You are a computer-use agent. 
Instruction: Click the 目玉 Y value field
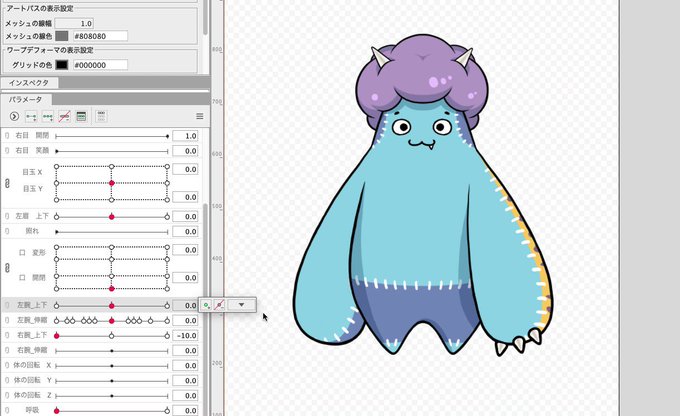185,197
